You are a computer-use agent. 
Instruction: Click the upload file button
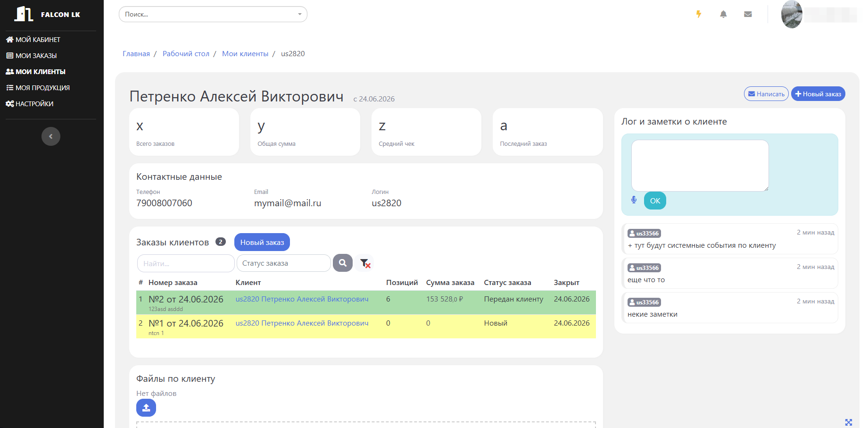coord(146,408)
